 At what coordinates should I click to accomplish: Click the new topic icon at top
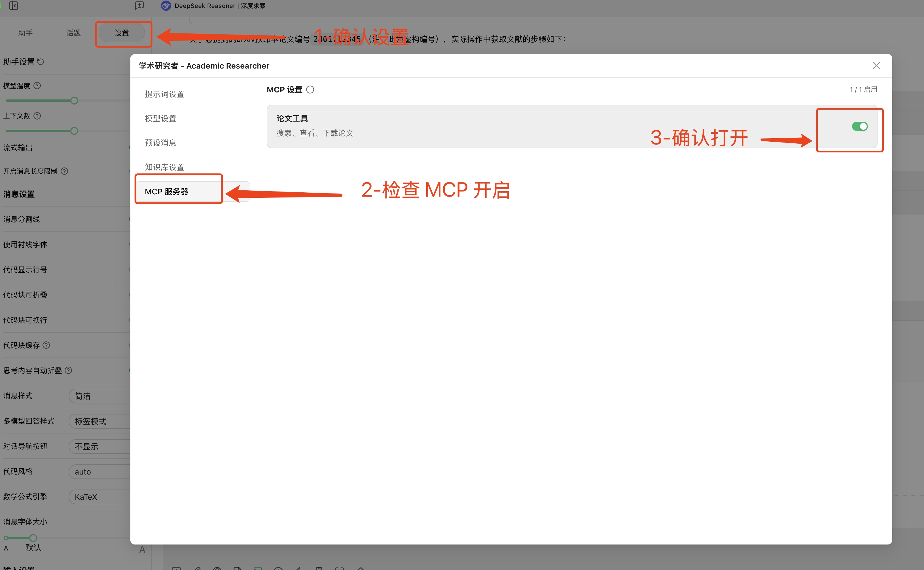coord(139,6)
